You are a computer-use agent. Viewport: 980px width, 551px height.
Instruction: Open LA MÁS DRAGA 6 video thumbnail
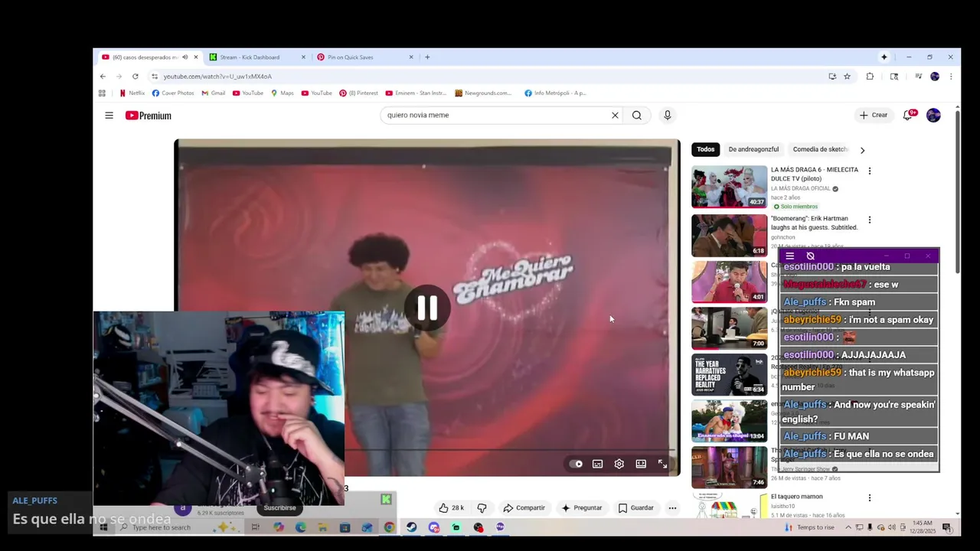pos(729,187)
